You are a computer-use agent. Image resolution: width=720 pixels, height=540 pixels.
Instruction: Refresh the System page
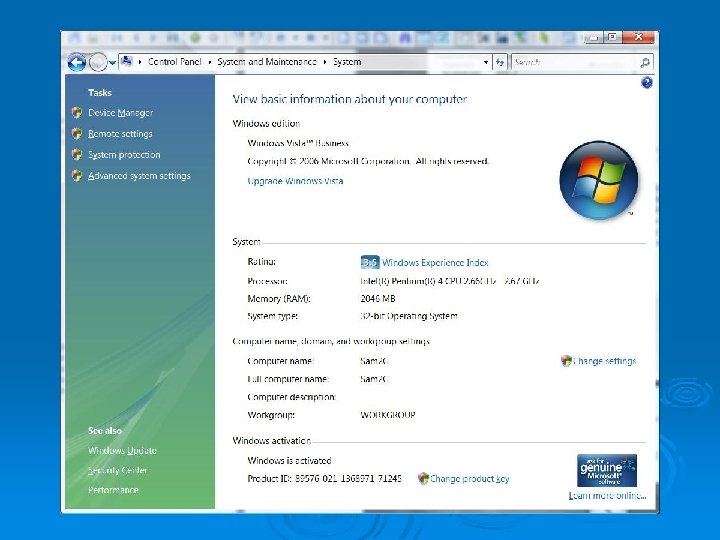click(x=500, y=62)
